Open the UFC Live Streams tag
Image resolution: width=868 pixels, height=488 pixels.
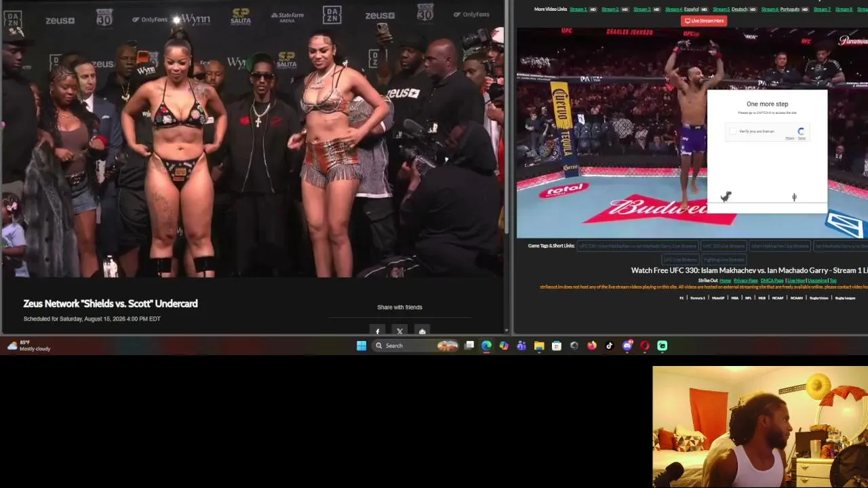[680, 260]
